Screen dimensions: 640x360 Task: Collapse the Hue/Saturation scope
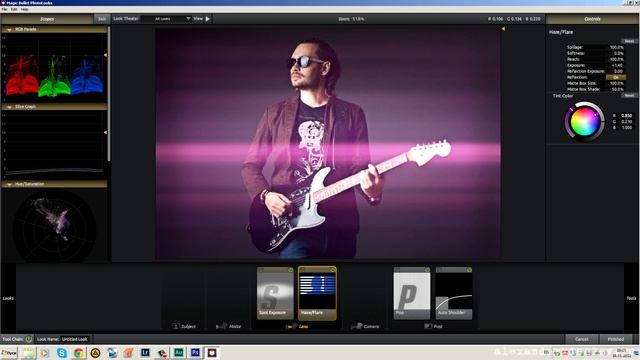(x=9, y=184)
